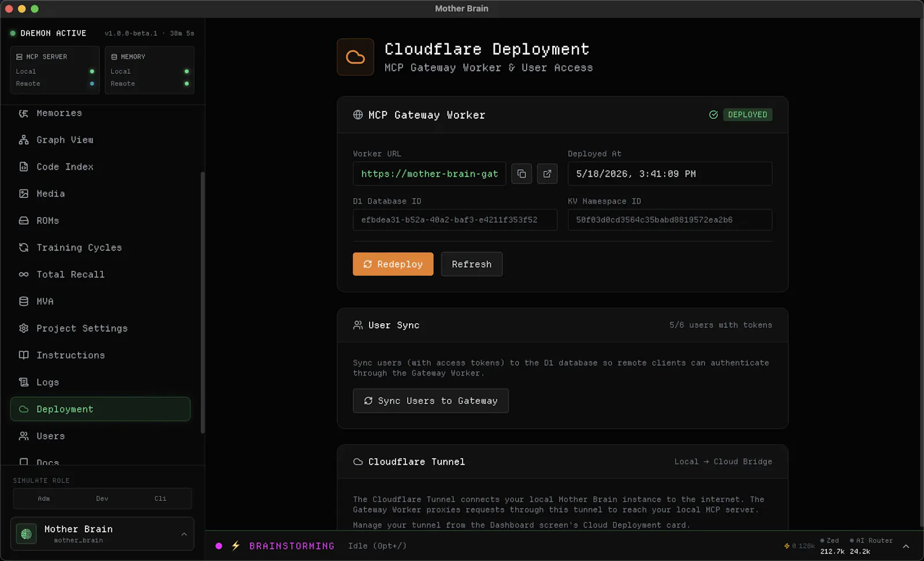Click the Refresh button
Viewport: 924px width, 561px height.
coord(472,264)
